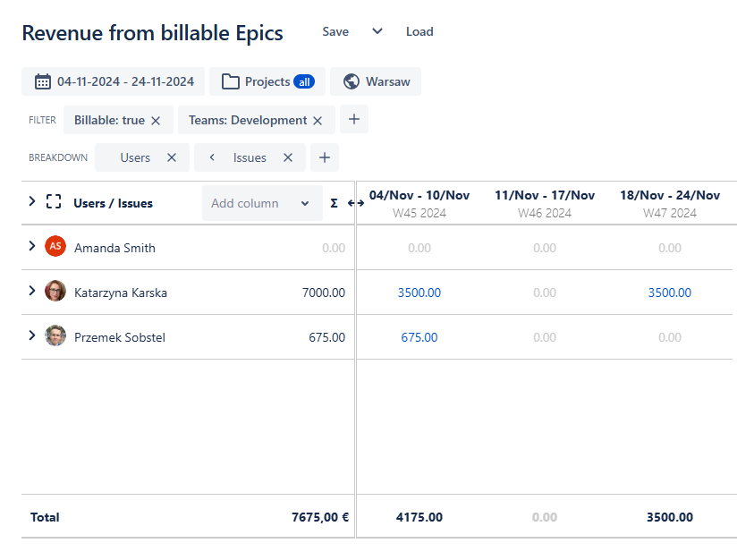Remove the Teams: Development filter
Viewport: 737px width, 560px height.
click(x=317, y=120)
